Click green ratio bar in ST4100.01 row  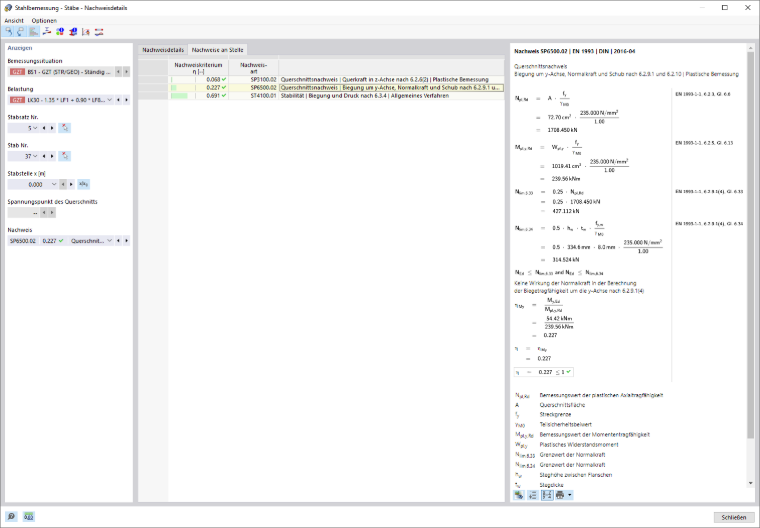(x=179, y=96)
